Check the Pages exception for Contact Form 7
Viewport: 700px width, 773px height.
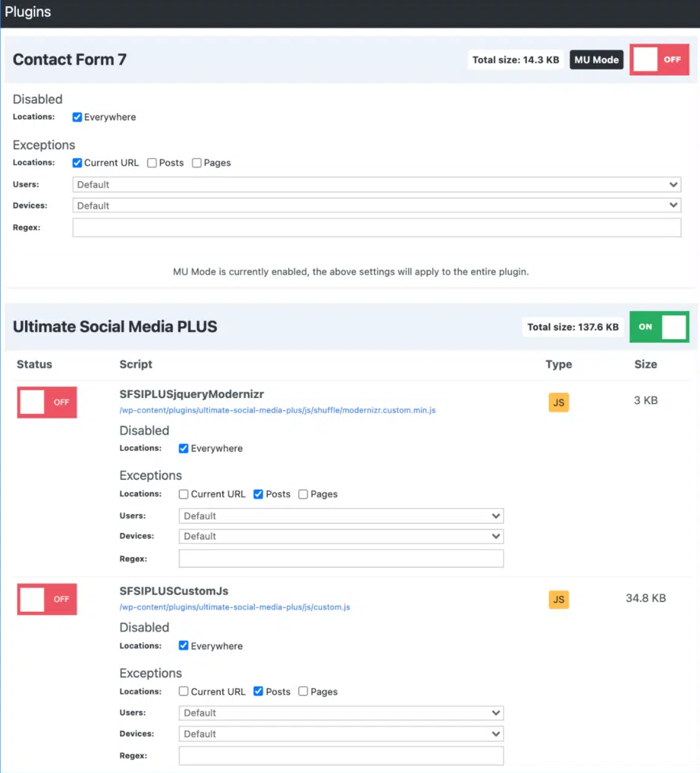196,163
